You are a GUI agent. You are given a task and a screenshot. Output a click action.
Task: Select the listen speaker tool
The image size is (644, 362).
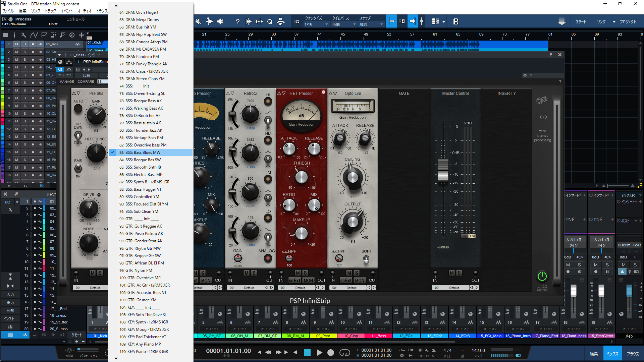point(220,21)
